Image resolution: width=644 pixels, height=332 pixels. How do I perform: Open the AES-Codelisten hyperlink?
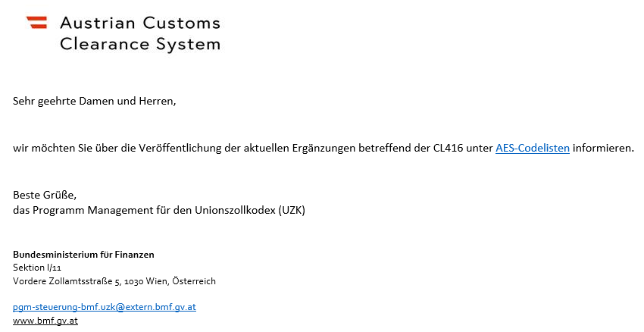pyautogui.click(x=532, y=148)
